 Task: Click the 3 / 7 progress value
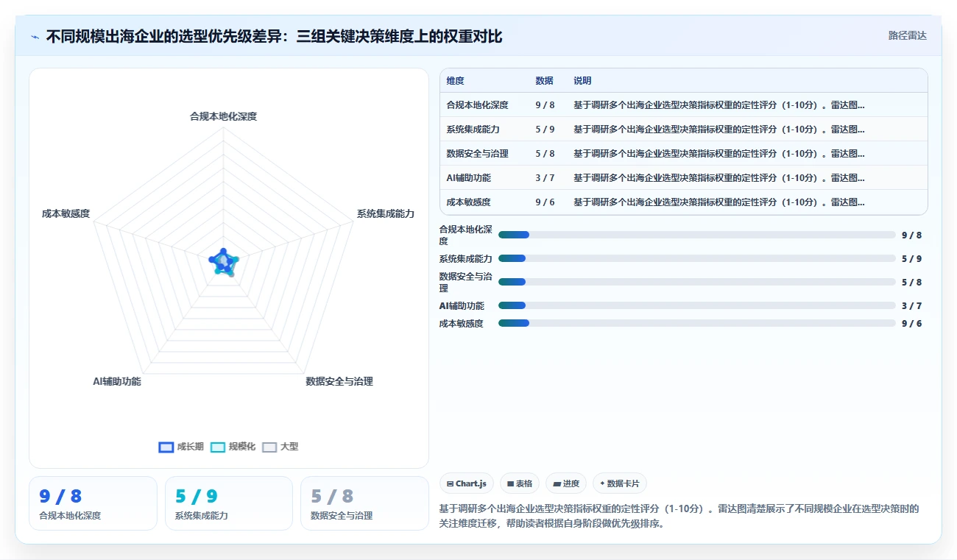911,306
